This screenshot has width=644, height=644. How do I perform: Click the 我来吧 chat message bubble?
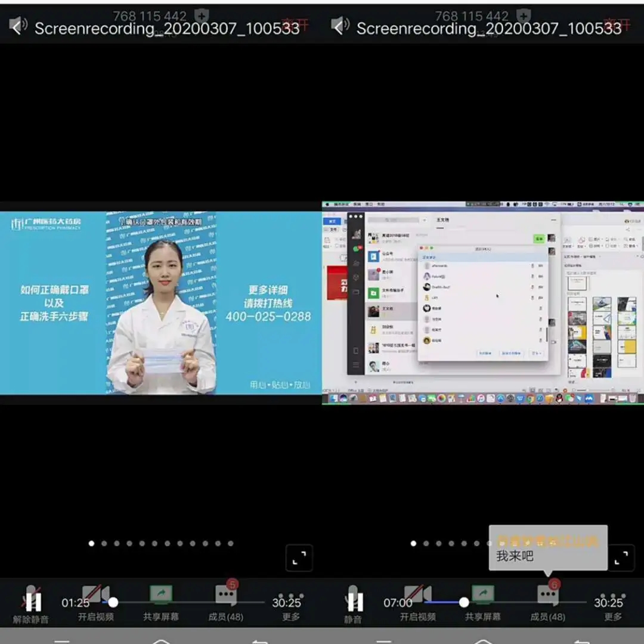coord(547,549)
